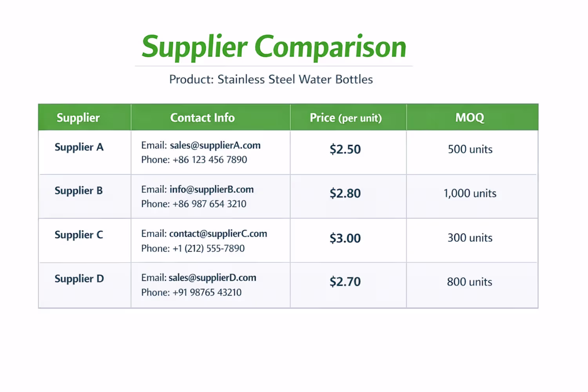This screenshot has height=392, width=588.
Task: Click the Supplier B name cell
Action: pyautogui.click(x=78, y=191)
